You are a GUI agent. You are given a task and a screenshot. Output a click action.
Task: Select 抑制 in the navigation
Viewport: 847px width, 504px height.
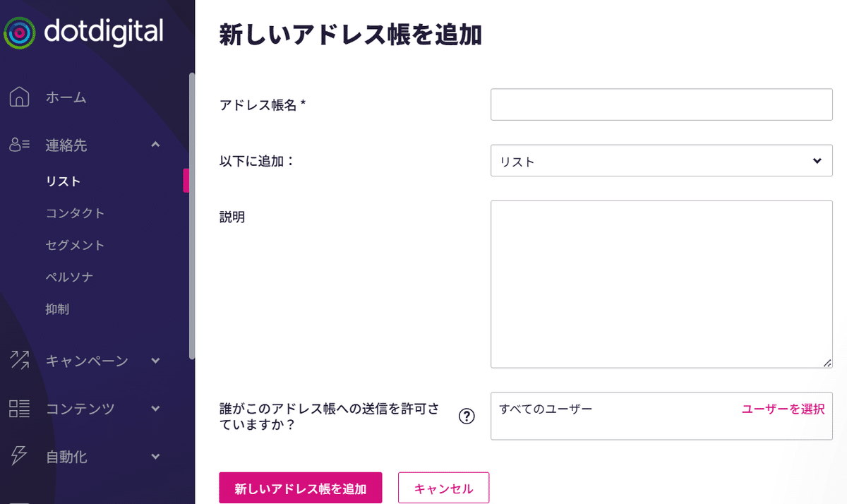(58, 308)
